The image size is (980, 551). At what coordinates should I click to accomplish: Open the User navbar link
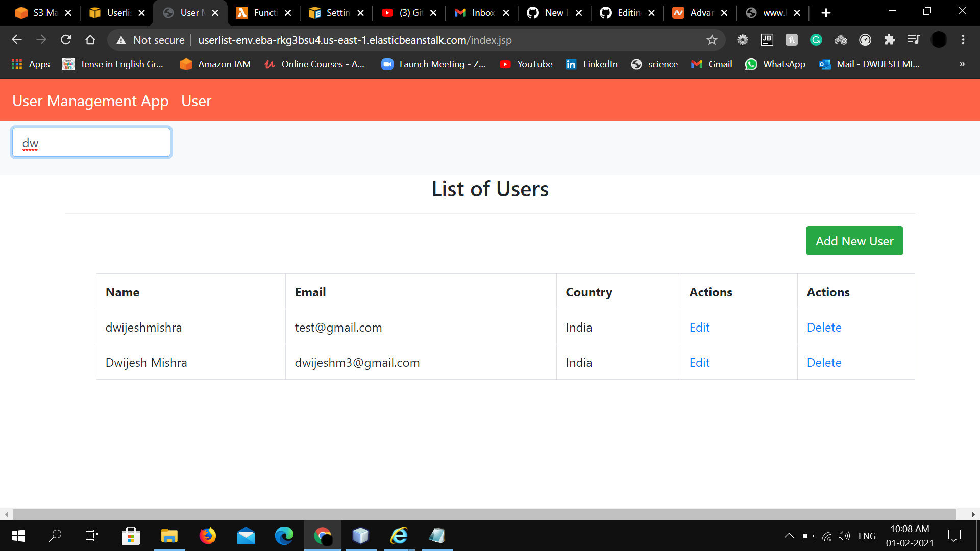tap(197, 101)
